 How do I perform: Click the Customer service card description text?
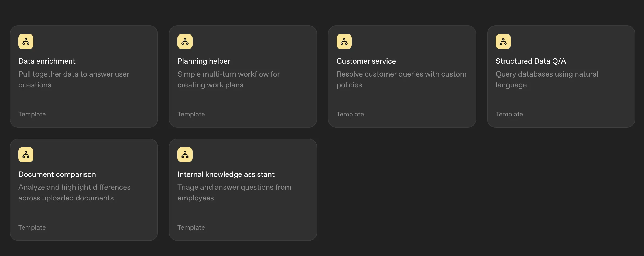click(x=401, y=79)
